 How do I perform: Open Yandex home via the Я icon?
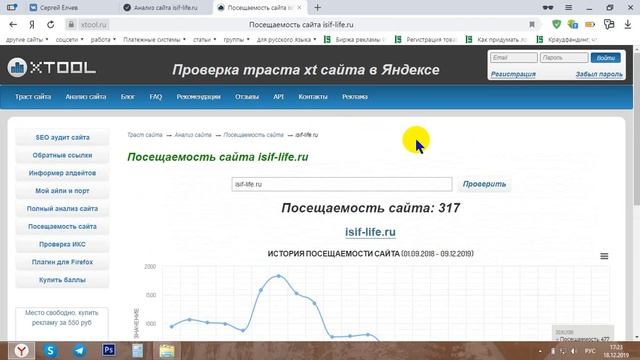point(32,24)
